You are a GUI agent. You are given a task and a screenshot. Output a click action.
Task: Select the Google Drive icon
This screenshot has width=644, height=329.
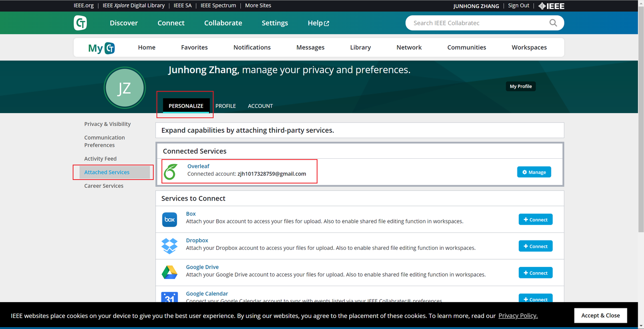(x=169, y=272)
